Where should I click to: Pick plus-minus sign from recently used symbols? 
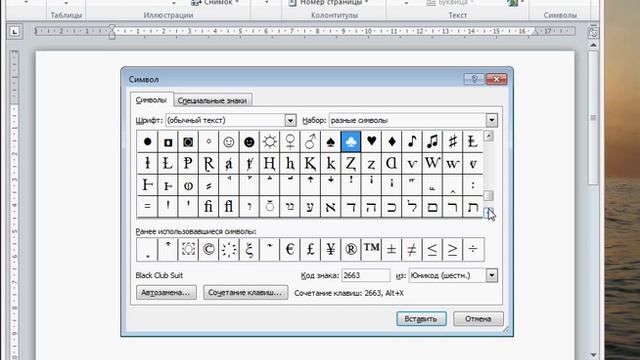(392, 249)
